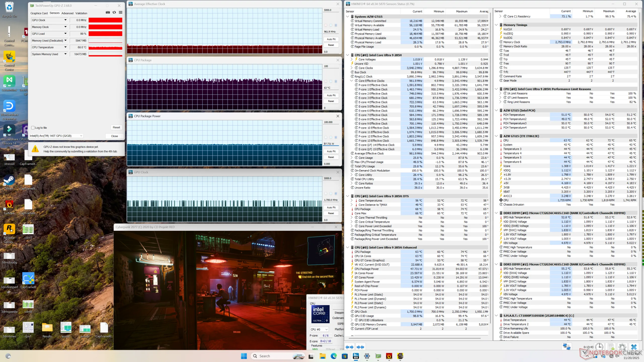Image resolution: width=644 pixels, height=362 pixels.
Task: Open Intel Arc 140T GPU selector
Action: point(56,136)
